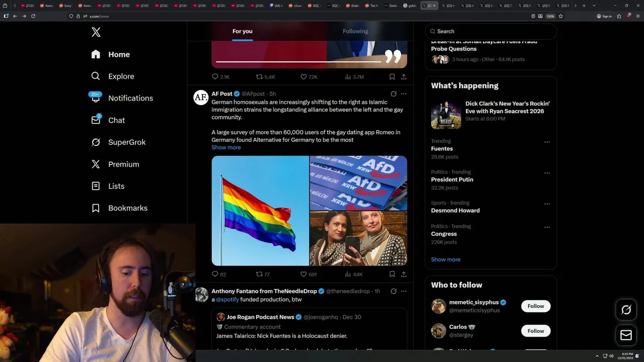Open AF Post profile avatar

coord(201,98)
